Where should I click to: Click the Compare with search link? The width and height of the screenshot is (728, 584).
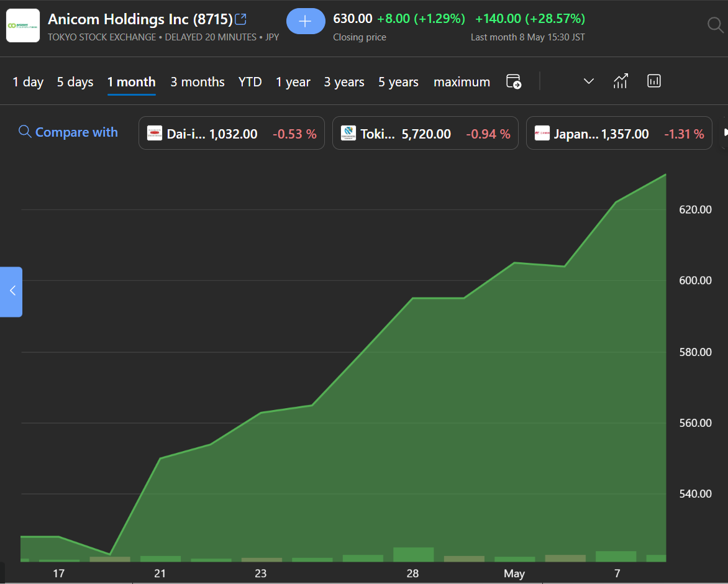click(x=68, y=132)
